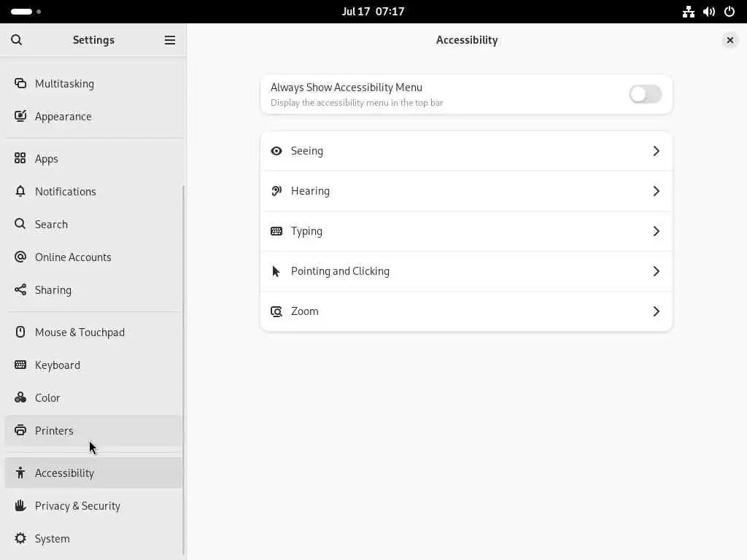The height and width of the screenshot is (560, 747).
Task: Select Mouse & Touchpad label
Action: point(80,332)
